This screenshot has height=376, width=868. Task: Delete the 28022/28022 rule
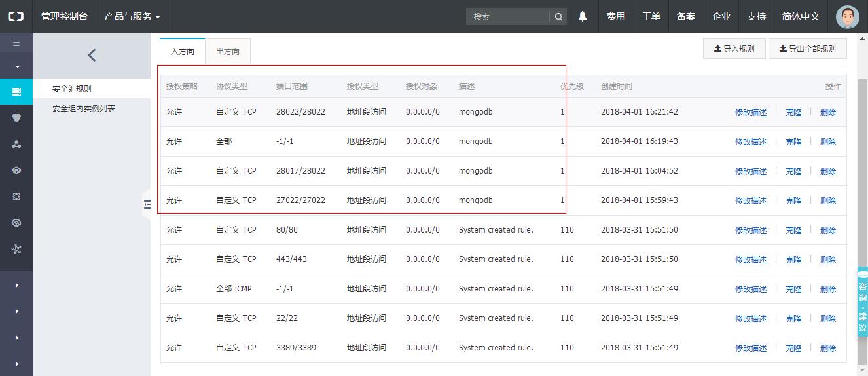click(828, 113)
